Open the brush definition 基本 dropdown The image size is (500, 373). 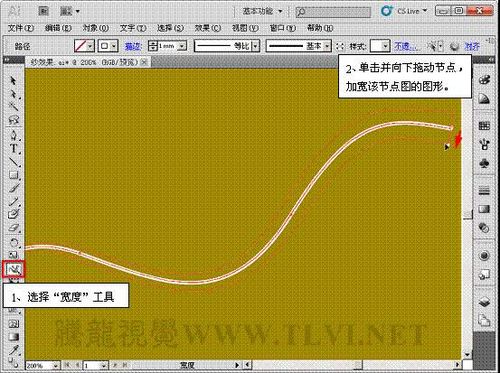click(327, 46)
